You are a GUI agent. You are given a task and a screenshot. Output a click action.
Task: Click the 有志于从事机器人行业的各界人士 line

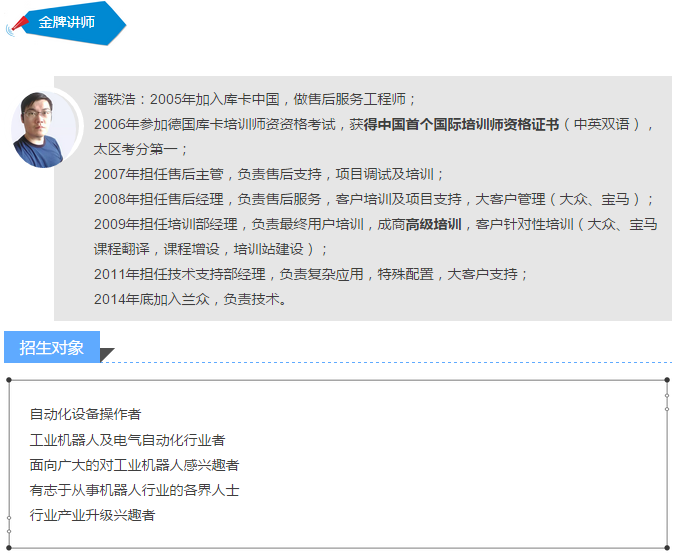click(134, 490)
